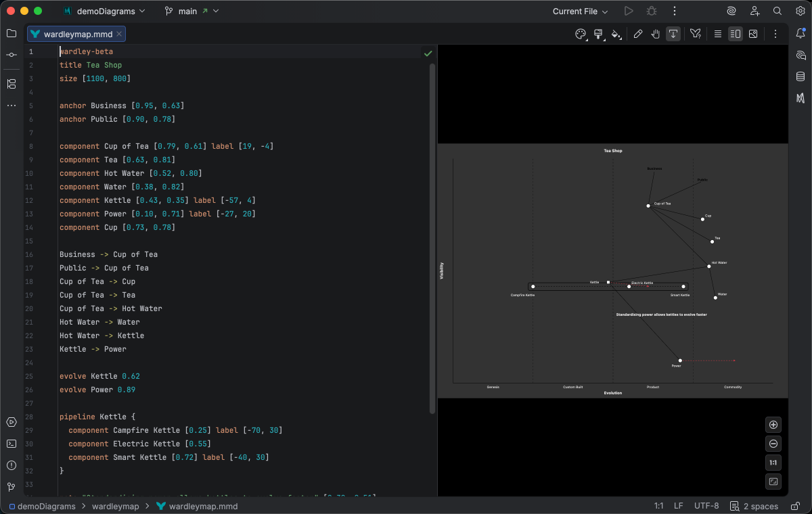Screen dimensions: 812x514
Task: Open the Mermaid help icon with question mark
Action: [x=695, y=33]
